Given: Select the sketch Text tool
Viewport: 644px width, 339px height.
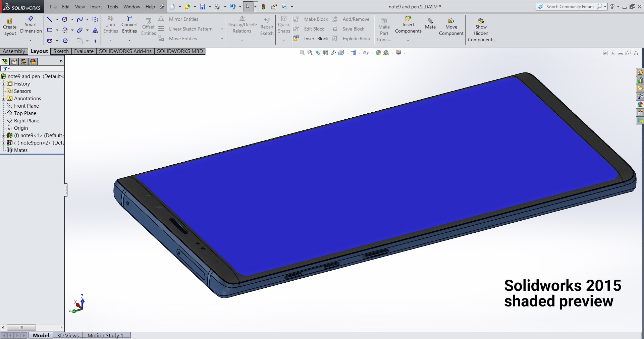Looking at the screenshot, I should (95, 30).
